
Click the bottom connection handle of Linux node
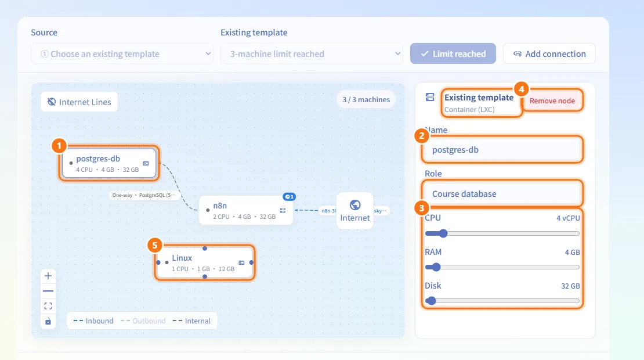[x=205, y=276]
